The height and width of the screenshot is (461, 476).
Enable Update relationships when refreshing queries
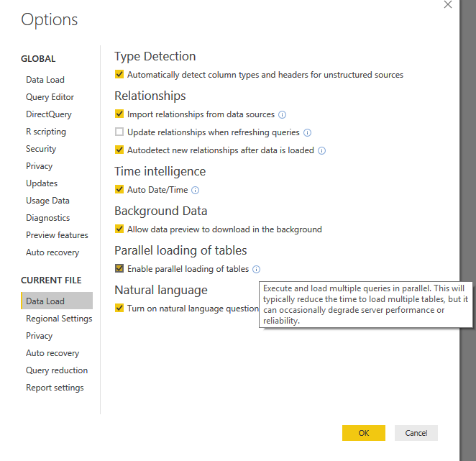coord(119,132)
